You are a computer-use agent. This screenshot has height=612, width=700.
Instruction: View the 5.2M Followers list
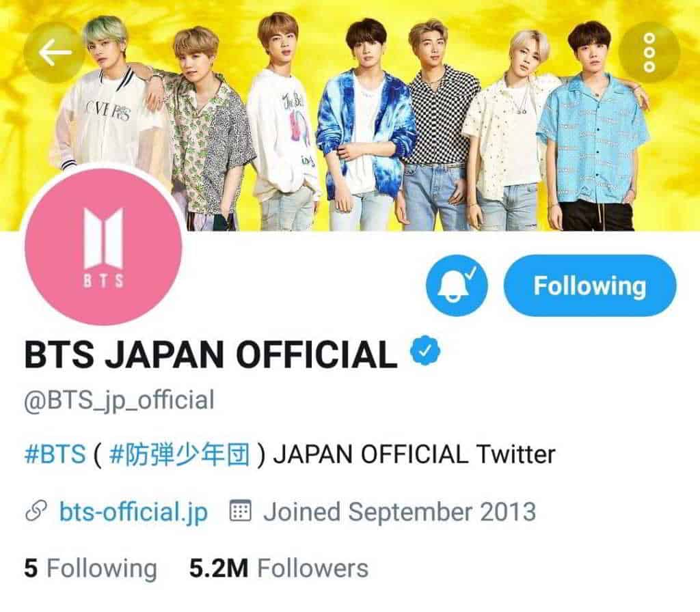point(279,569)
